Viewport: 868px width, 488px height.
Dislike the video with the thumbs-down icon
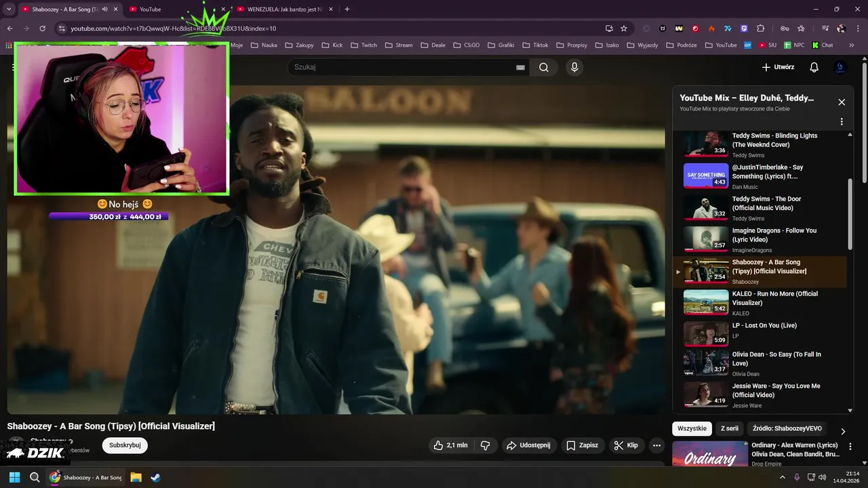[x=486, y=445]
